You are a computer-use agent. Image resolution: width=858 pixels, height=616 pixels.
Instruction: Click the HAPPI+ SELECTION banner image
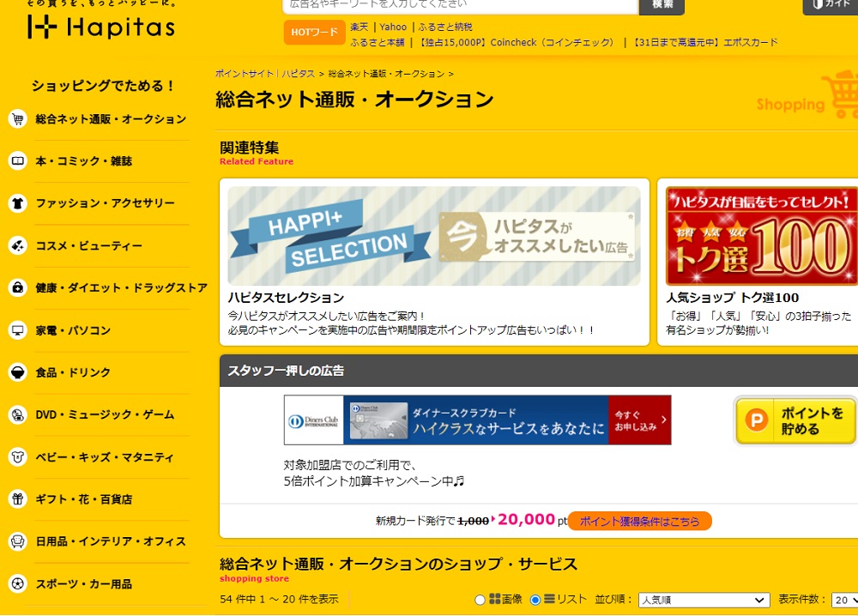point(433,236)
